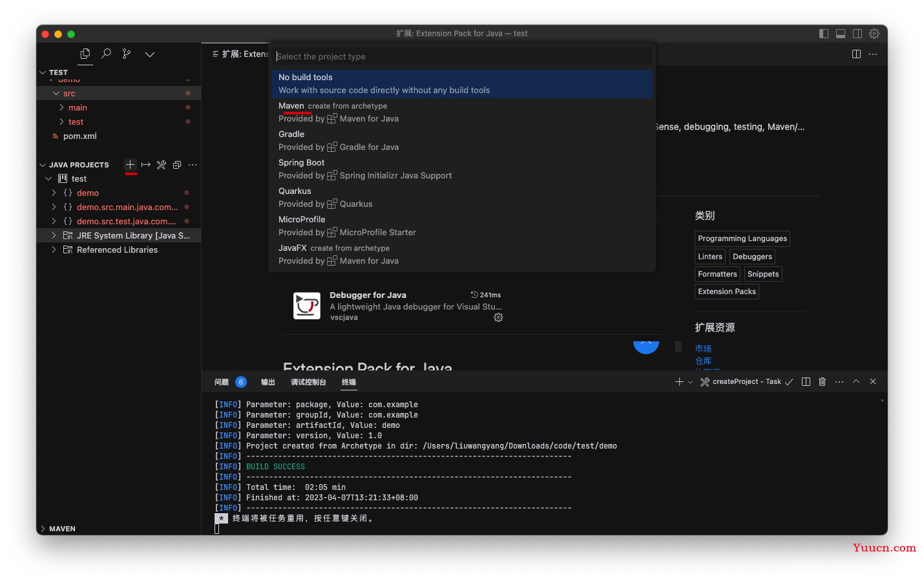Image resolution: width=924 pixels, height=583 pixels.
Task: Open the Explorer view icon
Action: [85, 54]
